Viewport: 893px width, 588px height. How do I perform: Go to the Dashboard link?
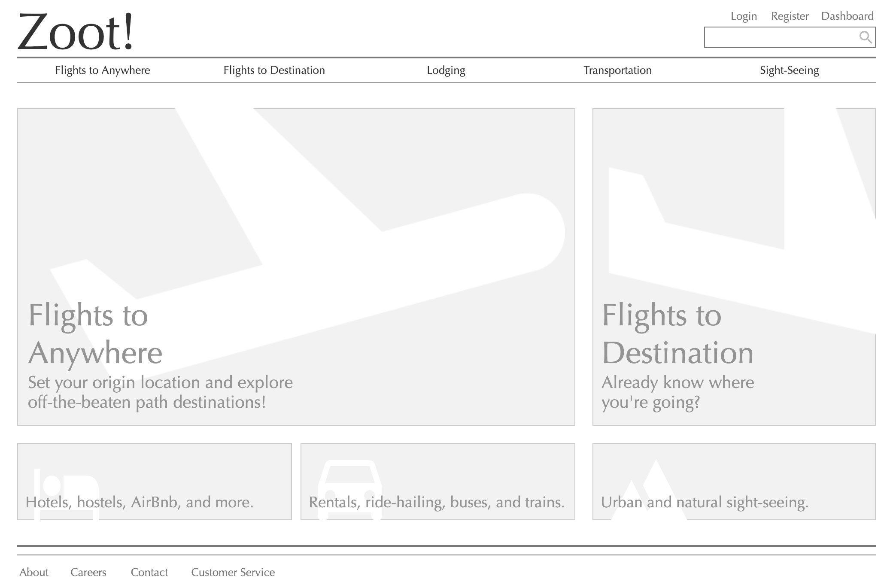click(x=847, y=16)
